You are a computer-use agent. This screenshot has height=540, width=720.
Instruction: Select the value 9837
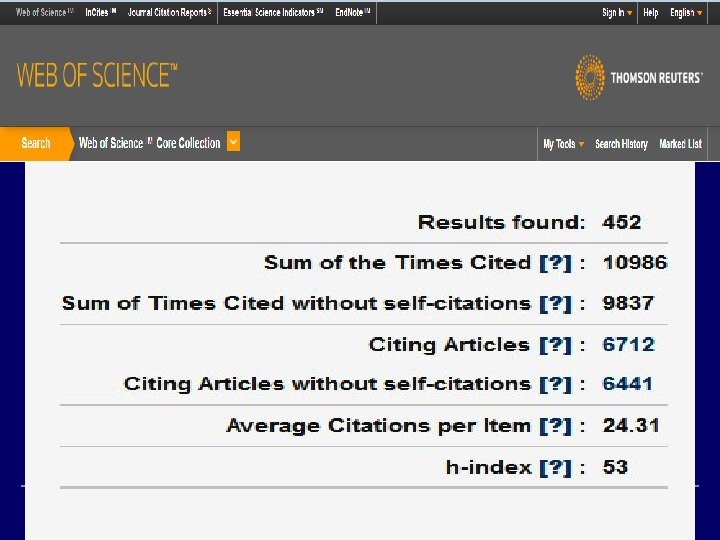coord(628,303)
